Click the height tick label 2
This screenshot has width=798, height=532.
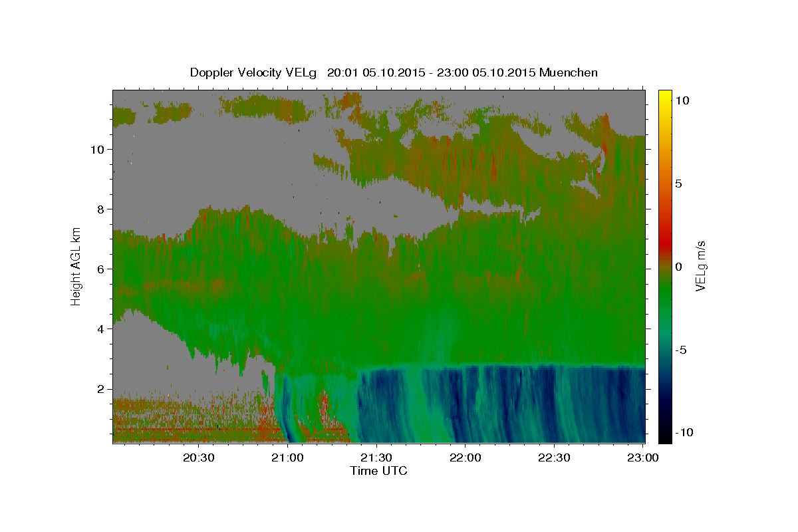point(101,389)
